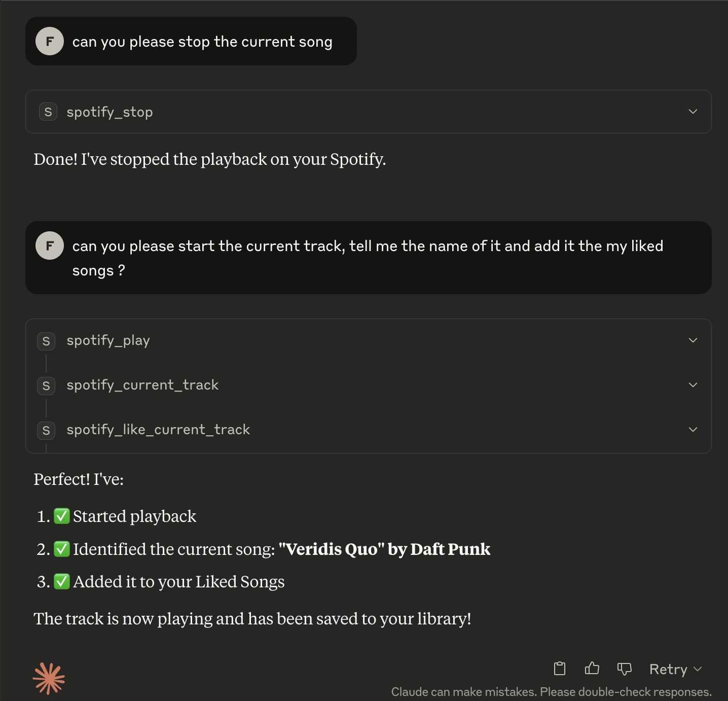Click the green checkmark beside Started playback

[x=61, y=516]
